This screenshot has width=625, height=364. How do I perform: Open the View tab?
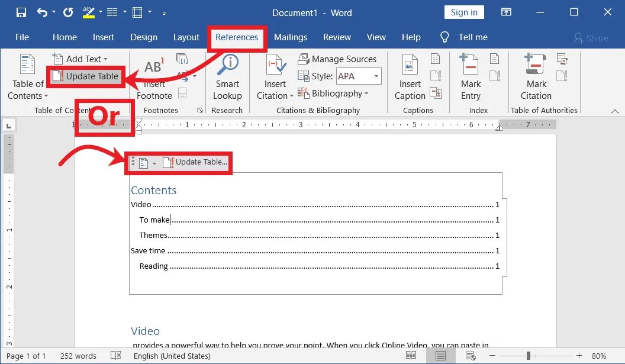coord(376,37)
